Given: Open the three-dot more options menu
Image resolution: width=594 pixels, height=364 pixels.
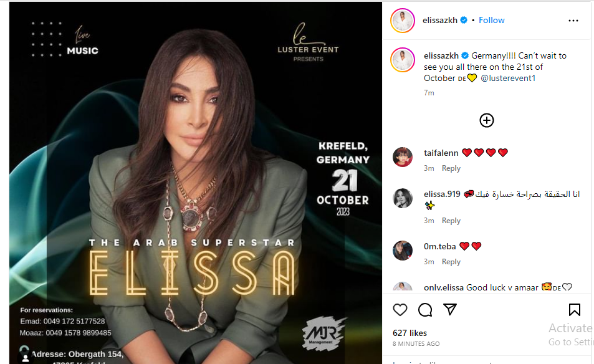Looking at the screenshot, I should click(x=573, y=21).
